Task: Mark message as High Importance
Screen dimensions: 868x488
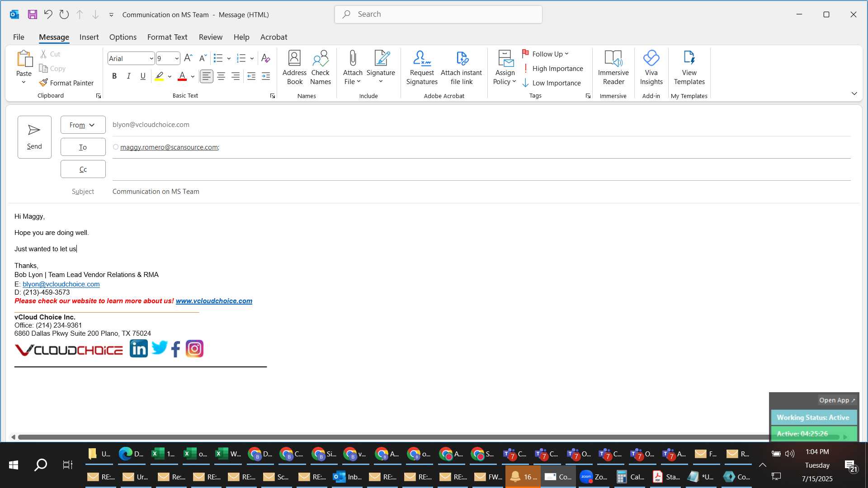Action: (552, 69)
